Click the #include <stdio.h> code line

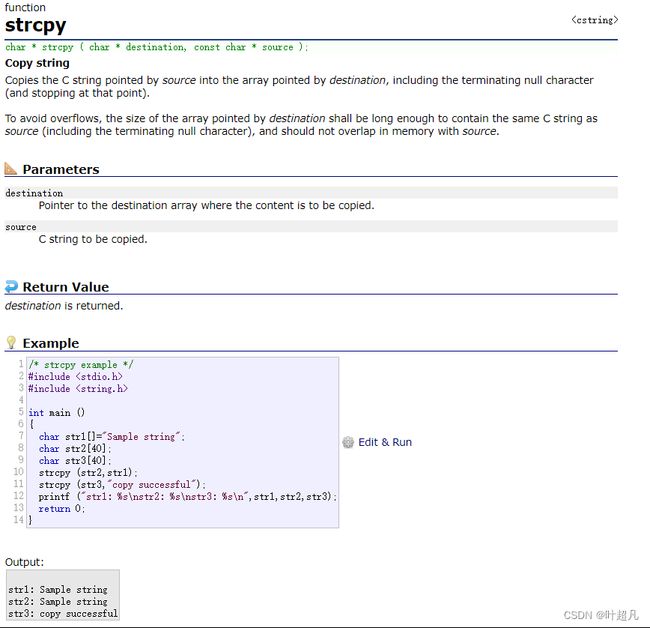click(75, 377)
